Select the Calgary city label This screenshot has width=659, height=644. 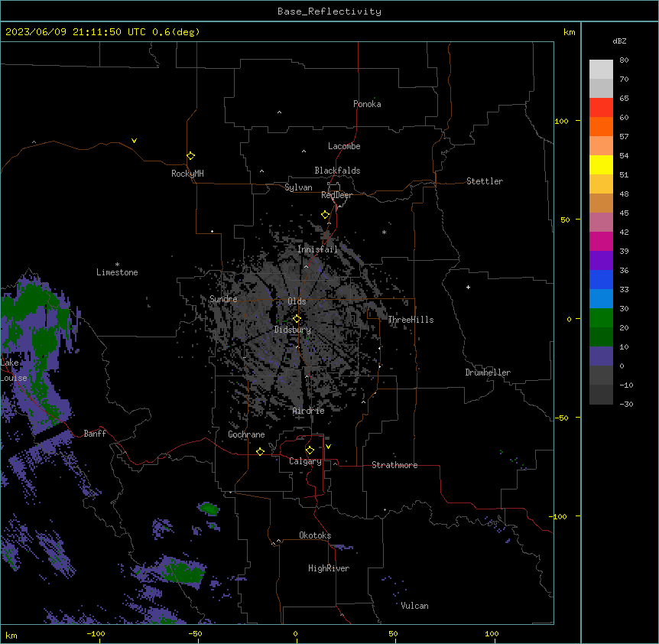(x=305, y=461)
